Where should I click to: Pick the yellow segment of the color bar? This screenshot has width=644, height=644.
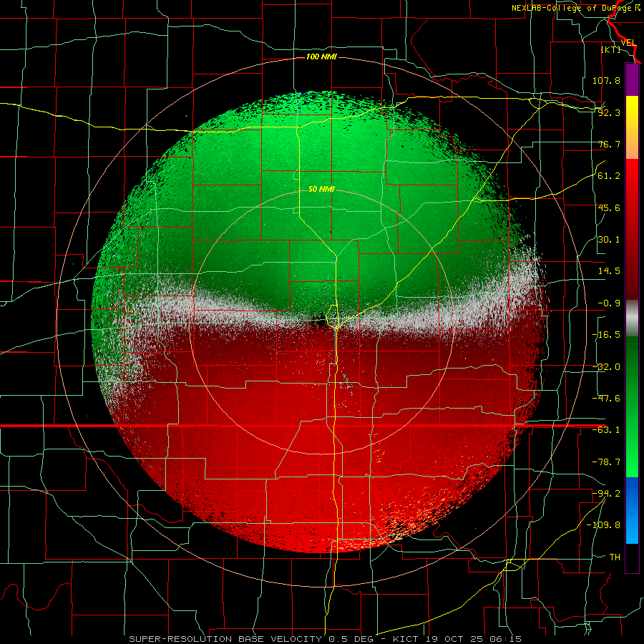[x=632, y=111]
